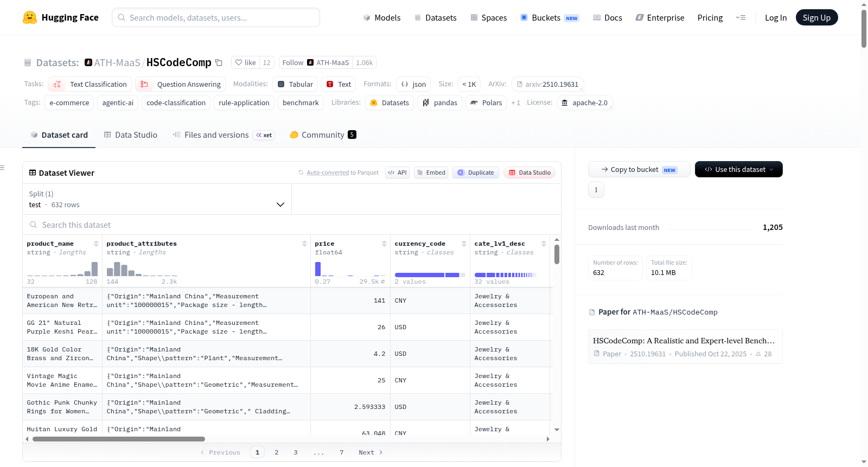Click the search magnifier icon in the top bar
The image size is (868, 467).
click(x=122, y=17)
